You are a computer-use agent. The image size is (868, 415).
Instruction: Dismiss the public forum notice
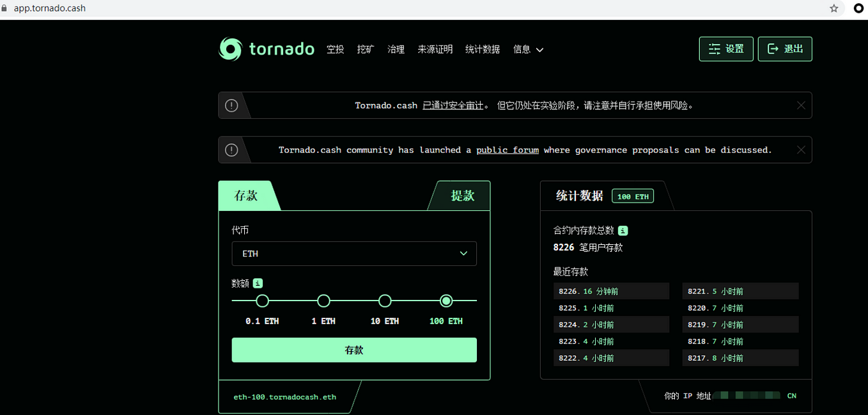[x=801, y=150]
